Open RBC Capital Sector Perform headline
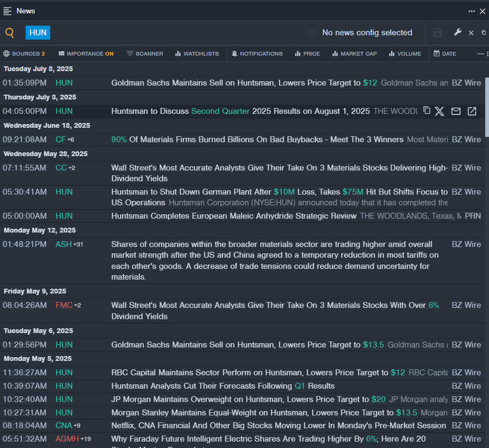Image resolution: width=489 pixels, height=448 pixels. click(x=258, y=373)
